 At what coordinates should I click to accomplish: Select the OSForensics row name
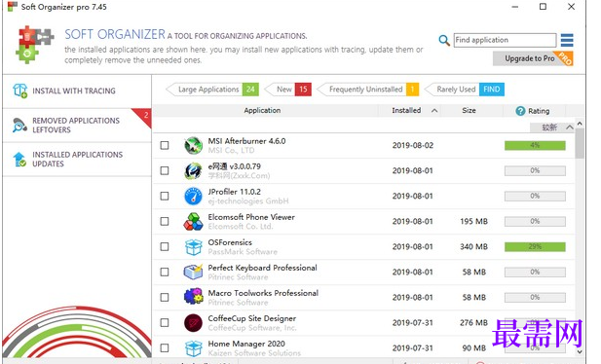click(x=230, y=242)
